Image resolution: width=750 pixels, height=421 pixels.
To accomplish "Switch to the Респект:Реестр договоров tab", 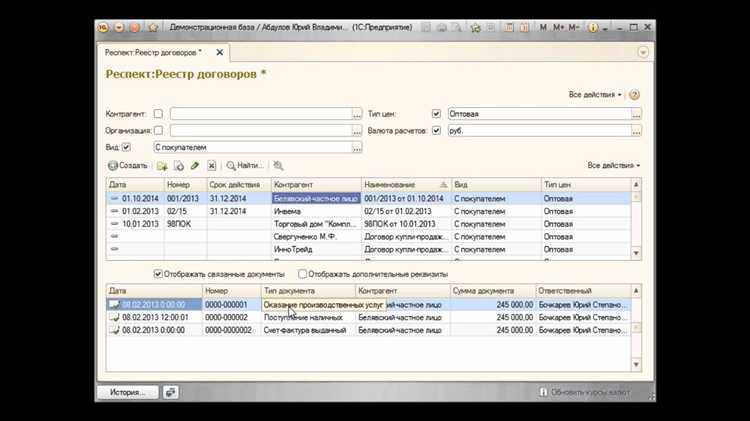I will pyautogui.click(x=153, y=53).
